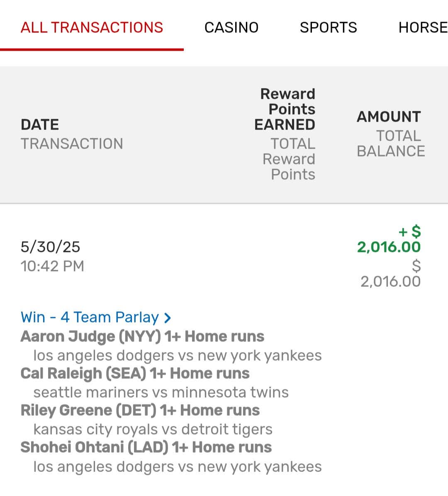Select the 5/30/25 transaction date
The width and height of the screenshot is (448, 496).
pyautogui.click(x=50, y=247)
